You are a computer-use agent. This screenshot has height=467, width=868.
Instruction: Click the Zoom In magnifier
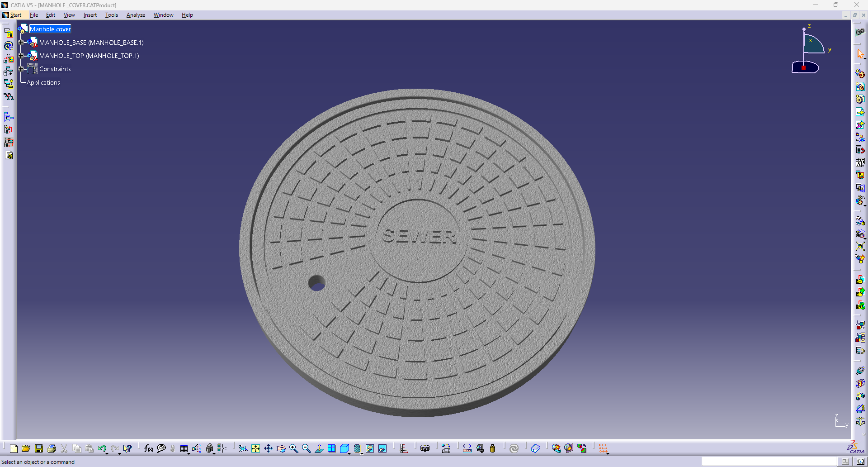293,448
